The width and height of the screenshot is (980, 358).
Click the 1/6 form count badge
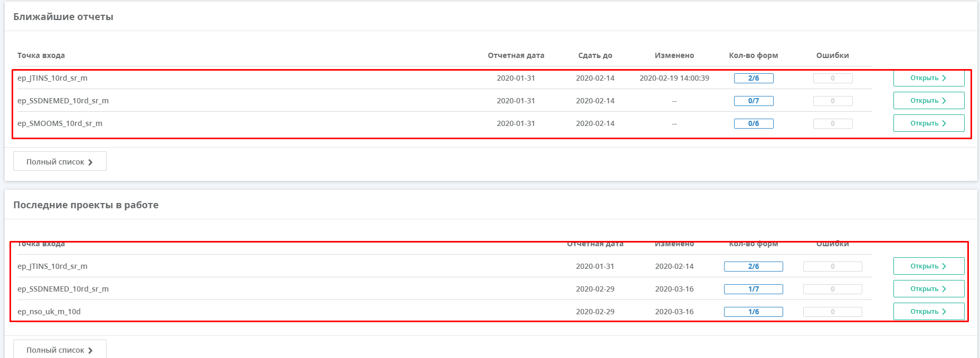coord(753,312)
